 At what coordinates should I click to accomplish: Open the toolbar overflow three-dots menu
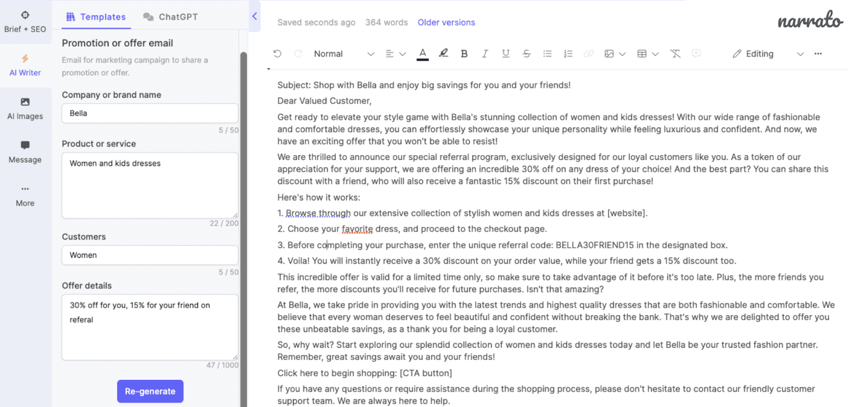click(818, 54)
